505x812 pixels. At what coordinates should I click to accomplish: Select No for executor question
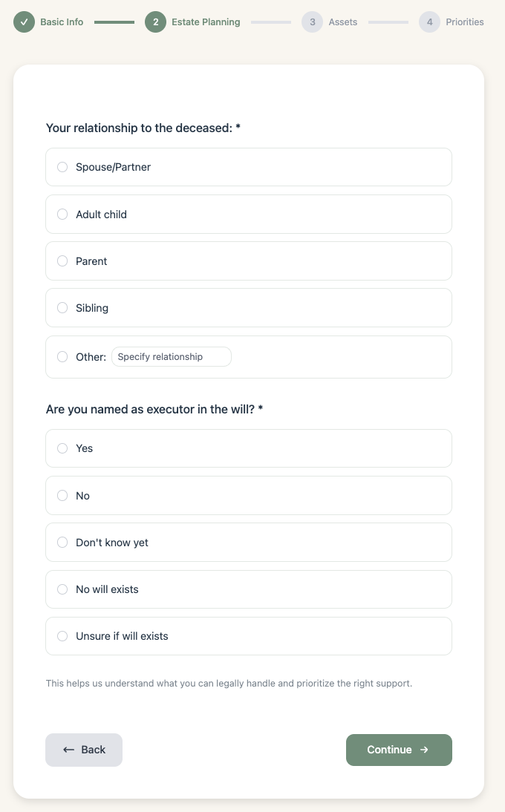62,495
